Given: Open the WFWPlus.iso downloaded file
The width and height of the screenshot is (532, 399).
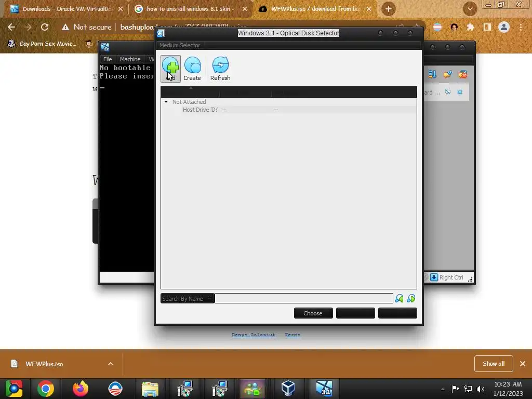Looking at the screenshot, I should click(44, 364).
